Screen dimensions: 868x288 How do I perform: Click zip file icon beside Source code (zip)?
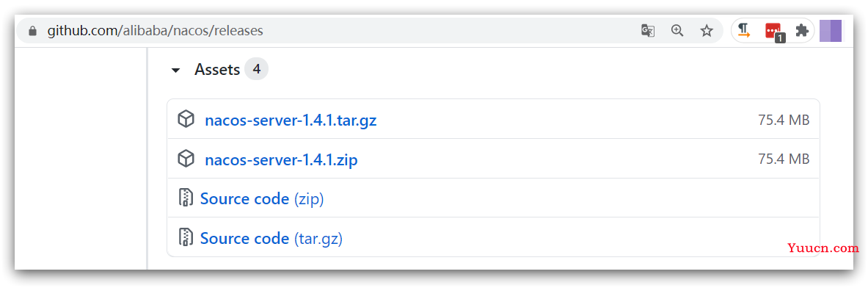[x=186, y=198]
